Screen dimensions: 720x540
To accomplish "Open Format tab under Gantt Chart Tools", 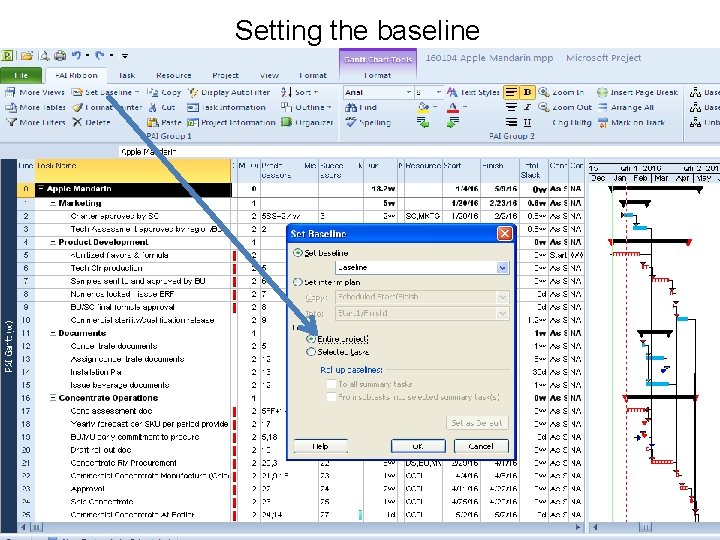I will coord(377,75).
